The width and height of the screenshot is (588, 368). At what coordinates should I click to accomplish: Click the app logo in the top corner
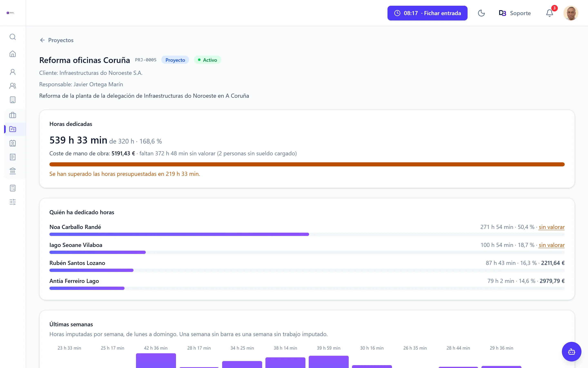point(10,13)
